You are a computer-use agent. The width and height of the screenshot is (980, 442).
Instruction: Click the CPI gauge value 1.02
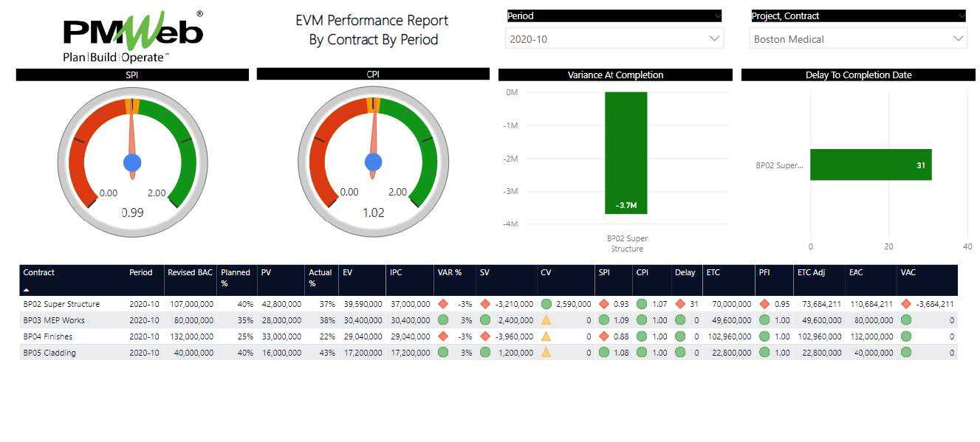coord(373,213)
